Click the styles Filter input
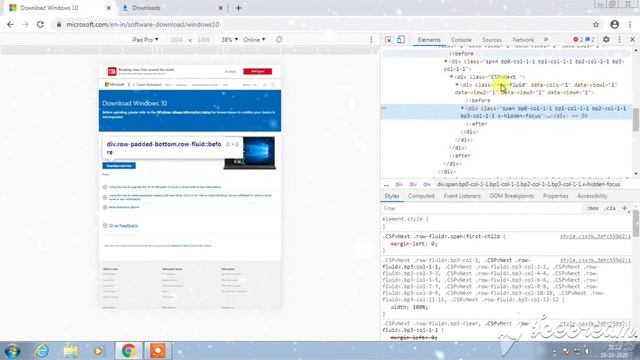This screenshot has width=640, height=360. click(x=482, y=209)
